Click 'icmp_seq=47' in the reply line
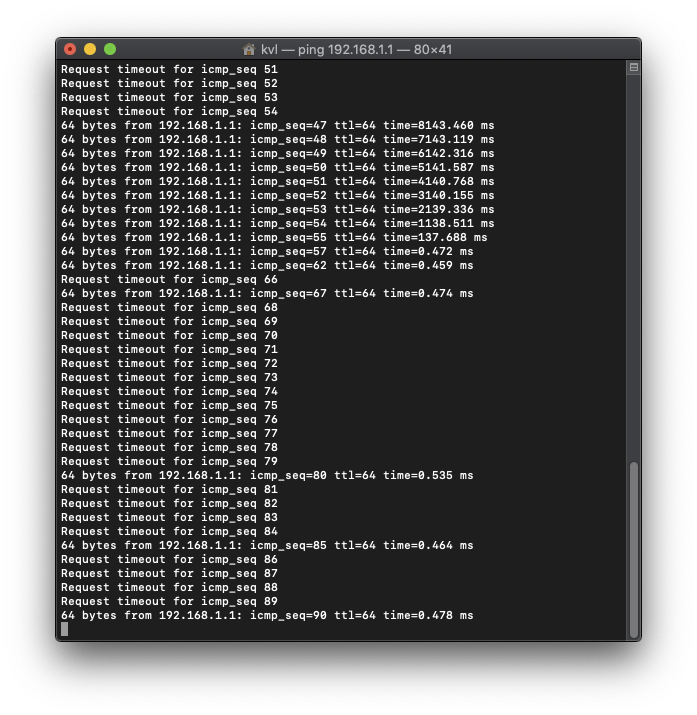 tap(288, 125)
